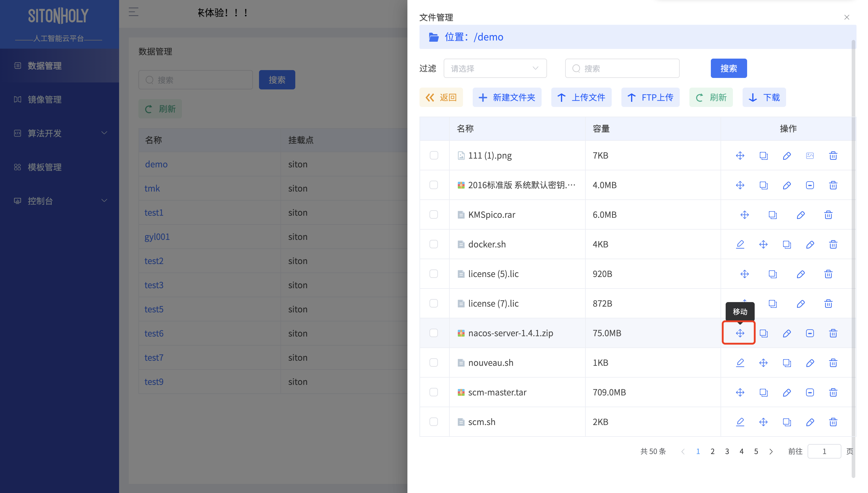Click the underlined edit icon for scm.sh

tap(740, 422)
